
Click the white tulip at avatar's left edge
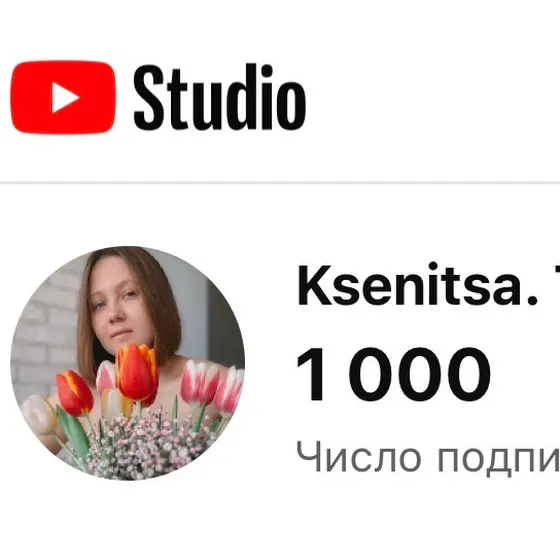pos(39,414)
